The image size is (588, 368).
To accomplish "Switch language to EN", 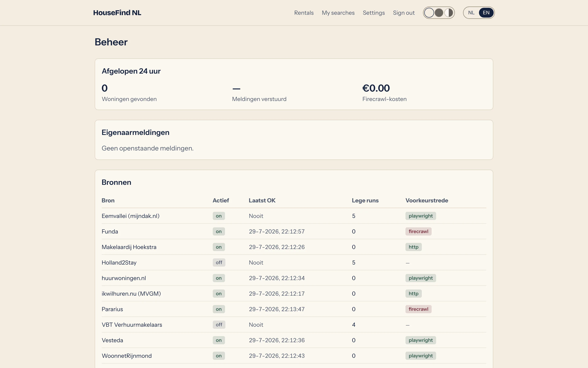I will click(486, 13).
